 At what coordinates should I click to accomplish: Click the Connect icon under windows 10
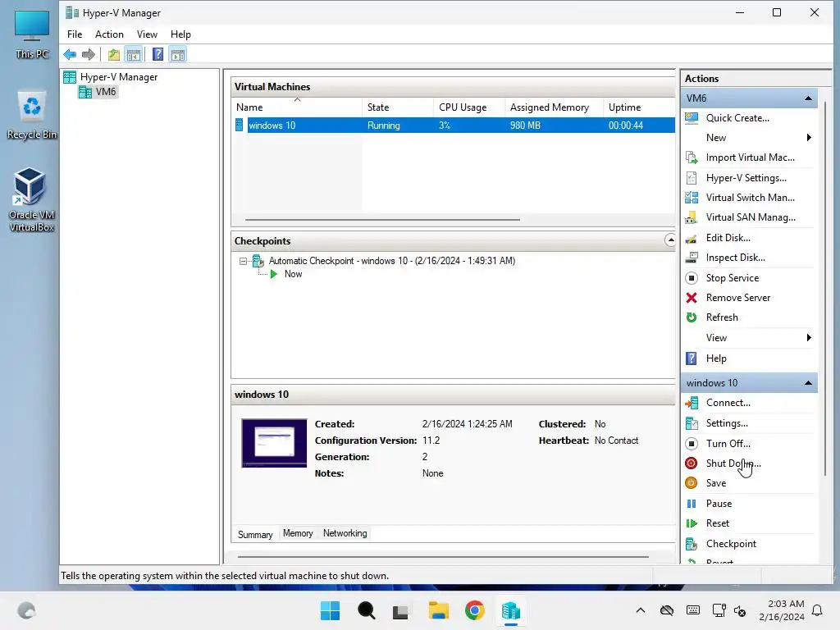click(692, 403)
